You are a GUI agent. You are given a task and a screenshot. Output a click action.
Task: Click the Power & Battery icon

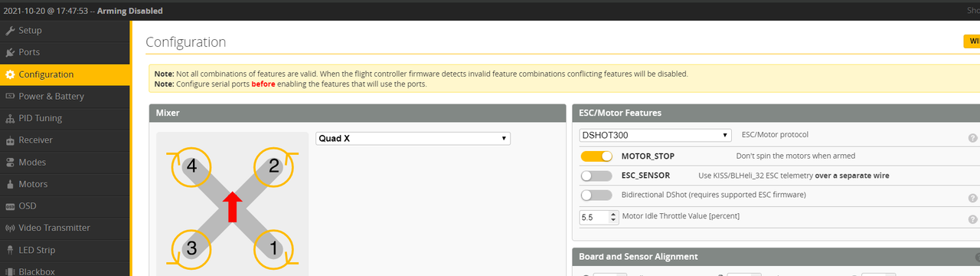(x=10, y=97)
